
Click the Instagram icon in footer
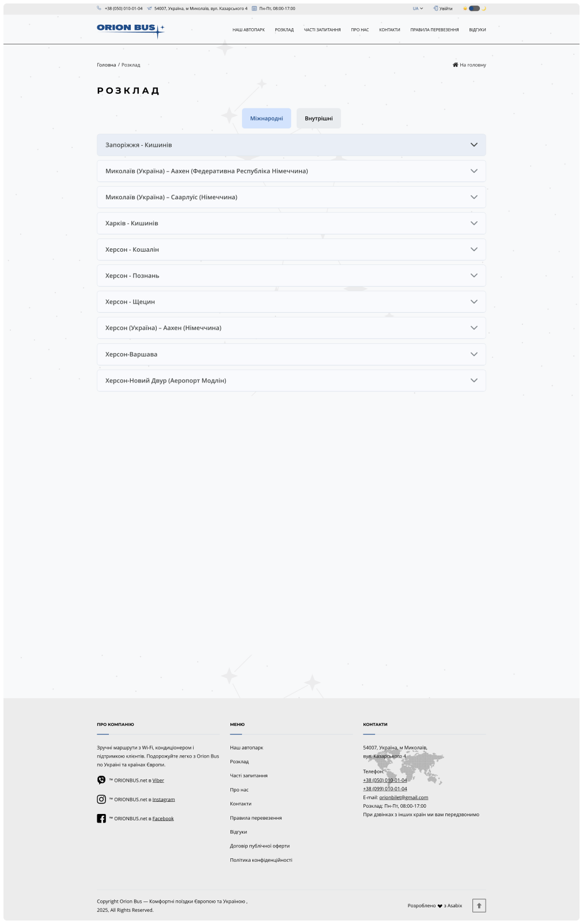coord(101,799)
